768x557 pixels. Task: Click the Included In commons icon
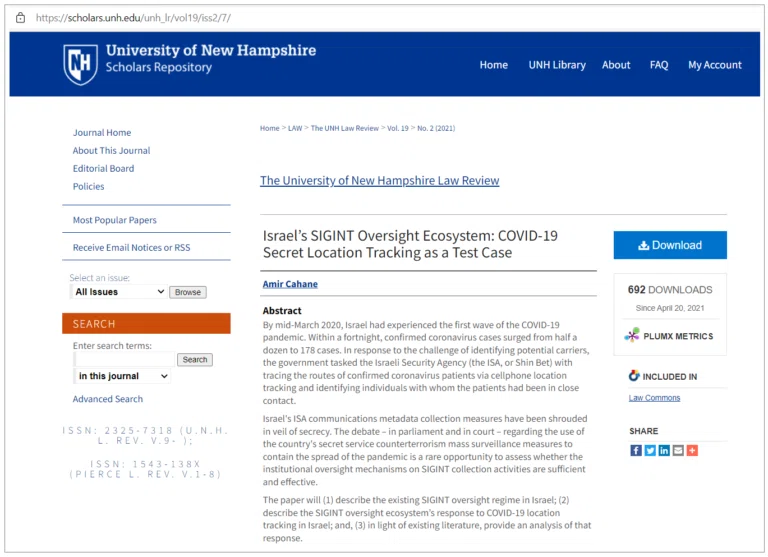[634, 376]
